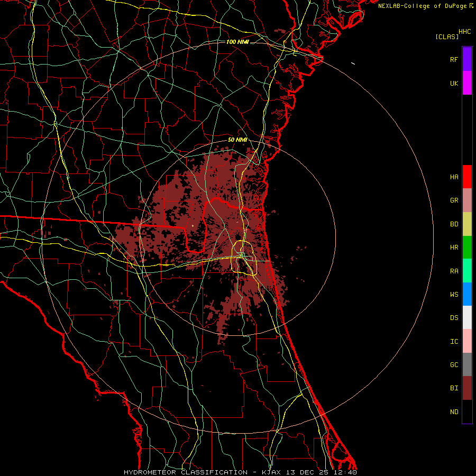Click the GR pink legend swatch
Screen dimensions: 476x476
tap(467, 200)
